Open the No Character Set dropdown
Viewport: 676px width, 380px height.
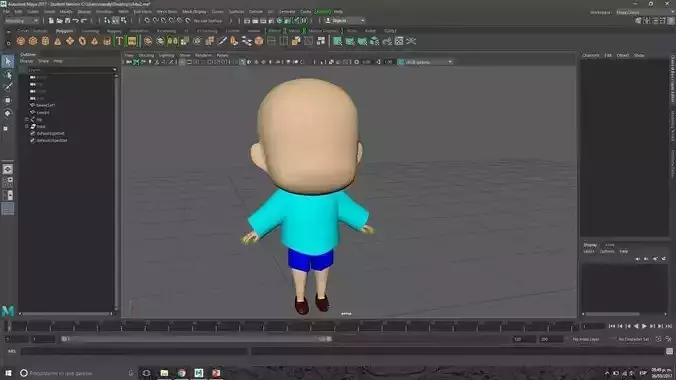point(633,339)
